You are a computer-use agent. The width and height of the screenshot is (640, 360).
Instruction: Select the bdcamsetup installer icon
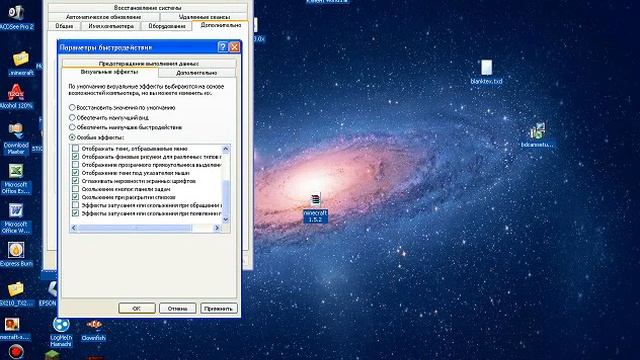click(537, 135)
